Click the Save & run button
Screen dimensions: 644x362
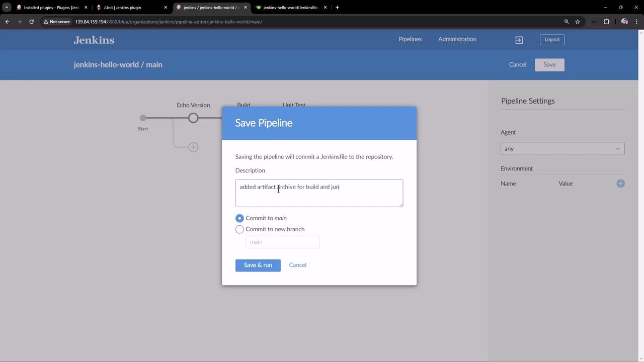point(258,265)
